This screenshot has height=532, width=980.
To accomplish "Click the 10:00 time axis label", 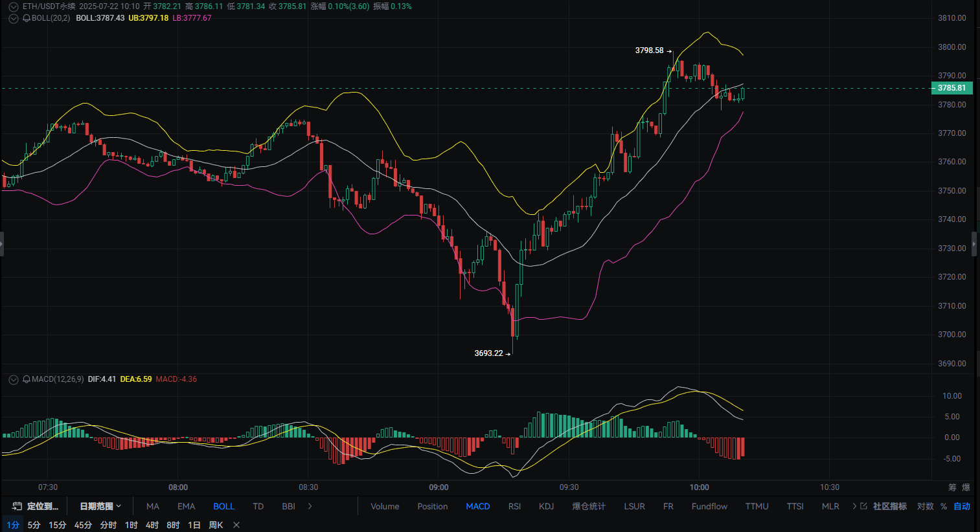I will tap(700, 487).
